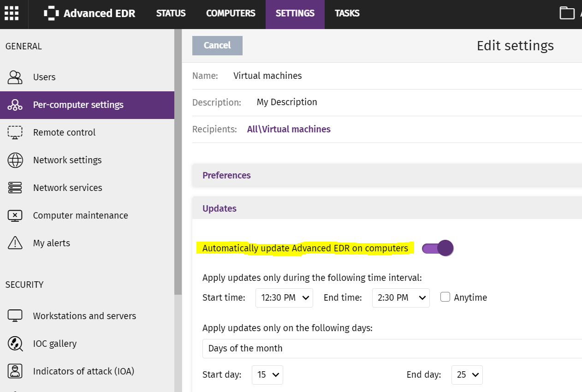Screen dimensions: 582x392
Task: Click the Automatically update Advanced EDR label
Action: [x=305, y=248]
